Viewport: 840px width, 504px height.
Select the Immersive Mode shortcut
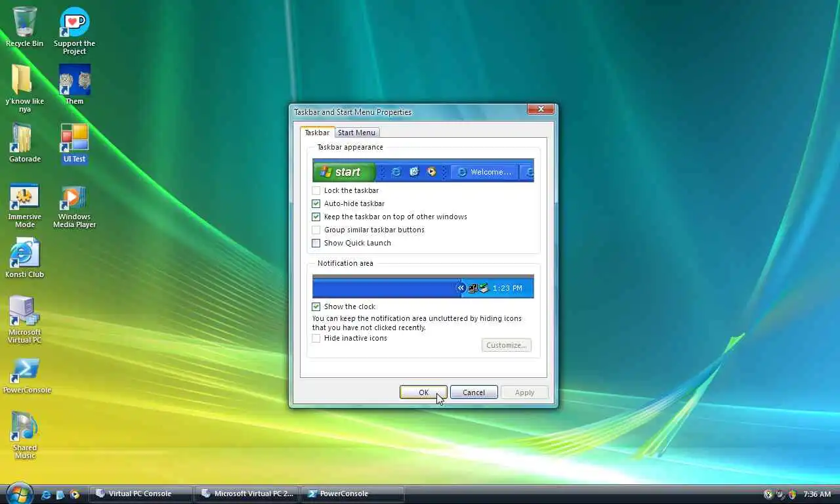[x=25, y=205]
